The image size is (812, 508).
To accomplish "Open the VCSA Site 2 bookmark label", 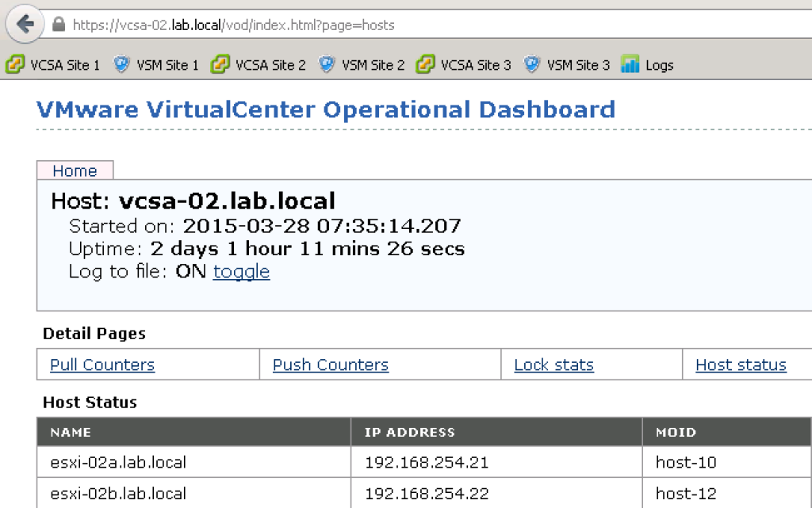I will pos(270,65).
